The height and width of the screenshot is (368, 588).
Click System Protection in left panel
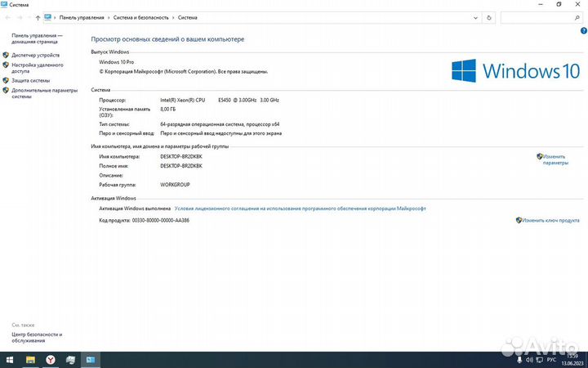pos(30,80)
